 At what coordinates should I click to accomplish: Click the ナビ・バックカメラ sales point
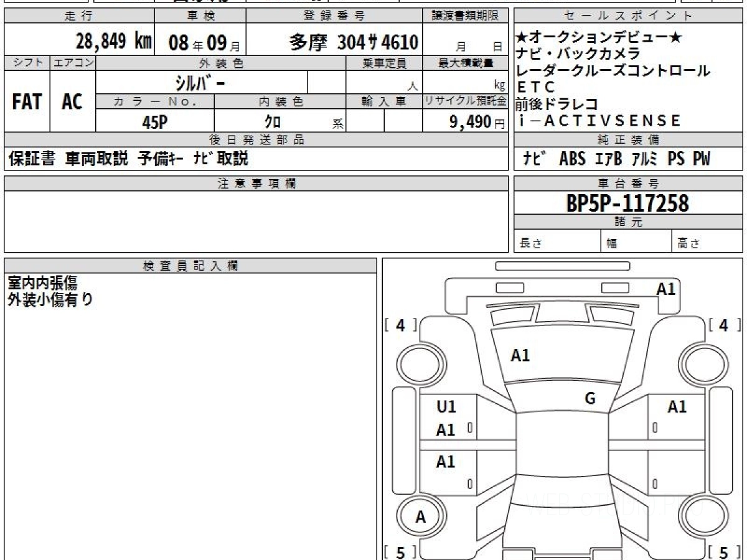pyautogui.click(x=578, y=54)
